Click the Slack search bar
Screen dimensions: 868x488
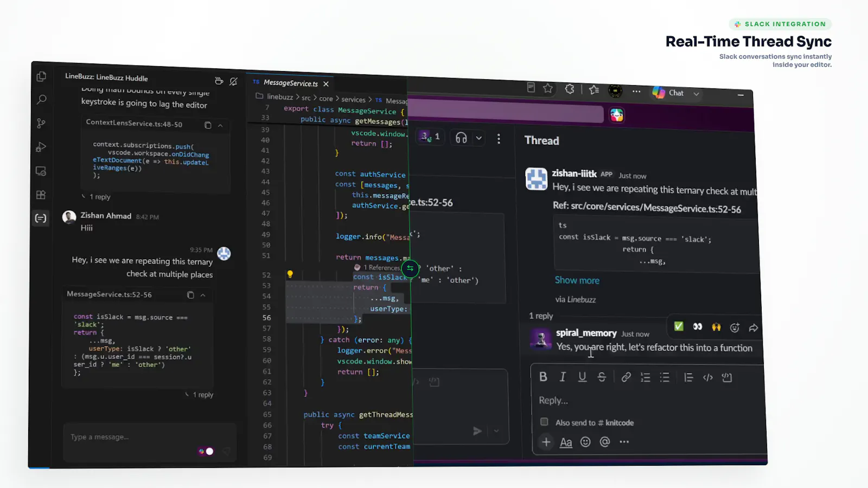click(505, 112)
